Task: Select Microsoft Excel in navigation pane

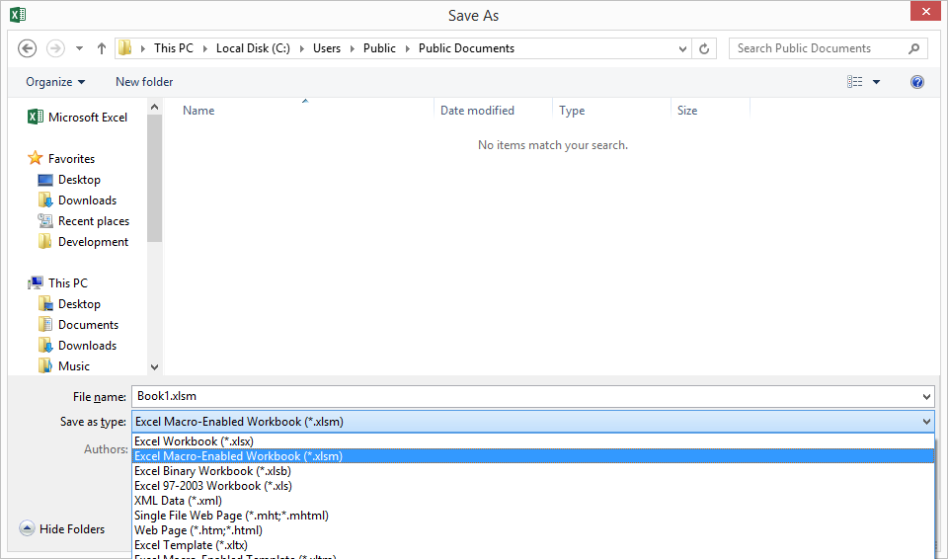Action: 78,117
